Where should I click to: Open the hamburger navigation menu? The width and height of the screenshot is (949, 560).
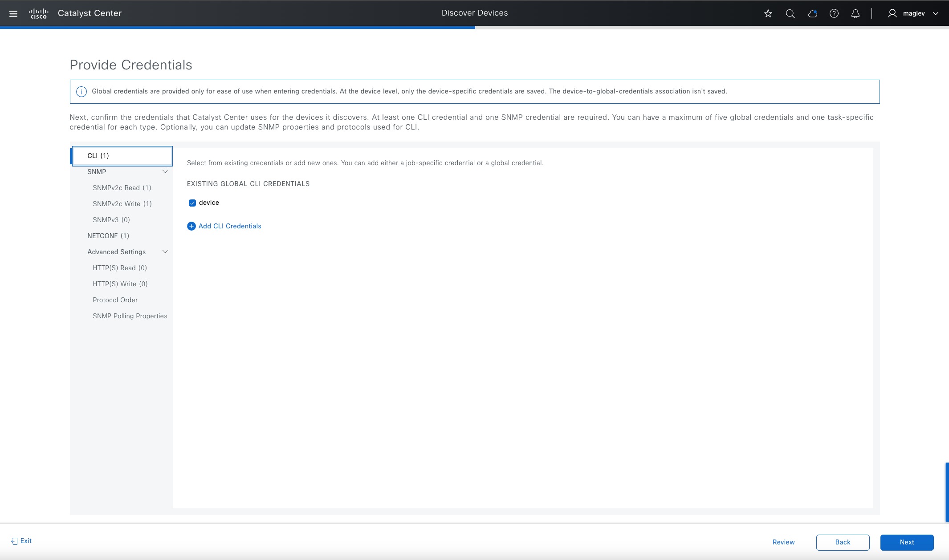[x=13, y=13]
